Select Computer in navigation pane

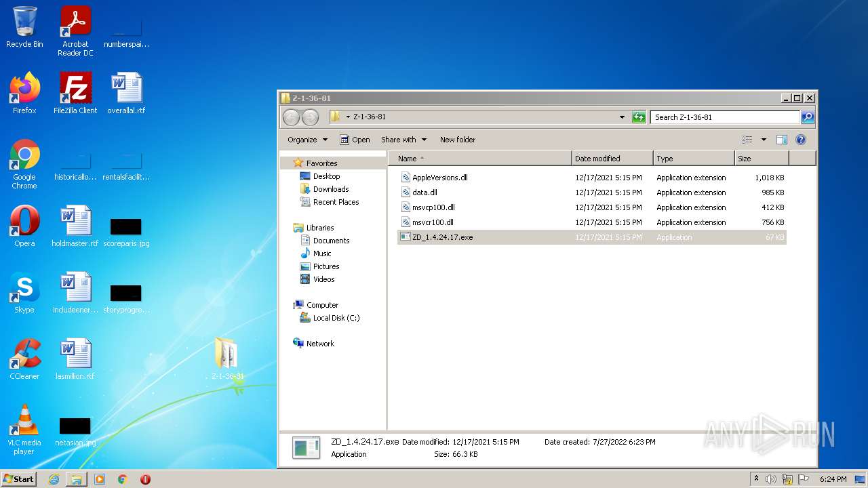pos(315,305)
